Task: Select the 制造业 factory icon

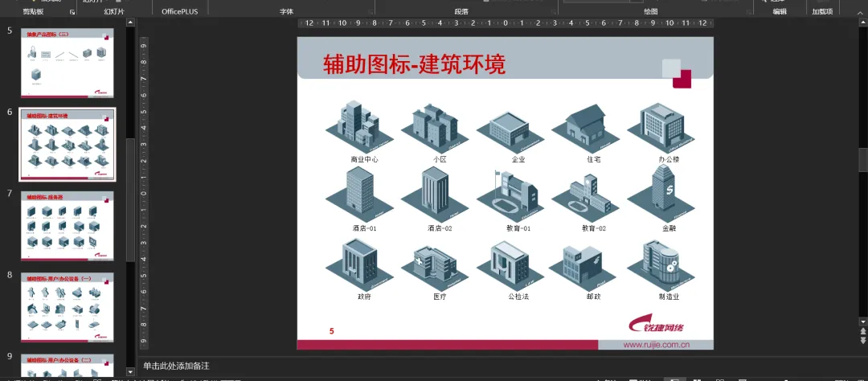Action: coord(661,265)
